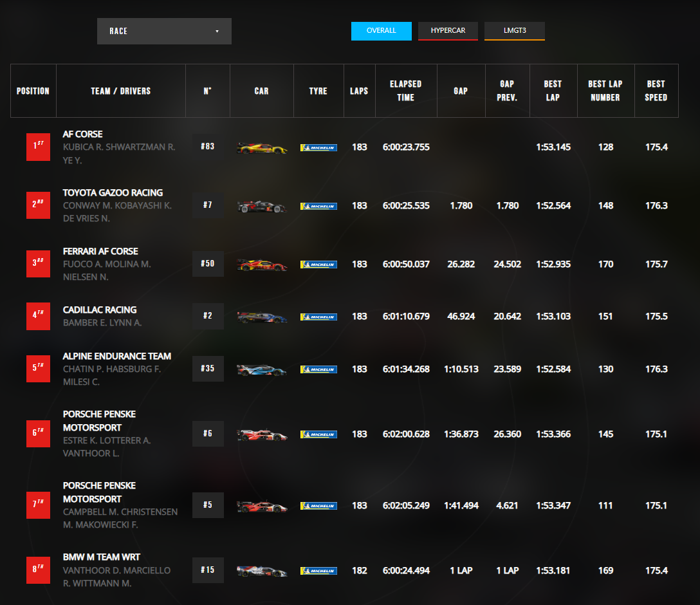The width and height of the screenshot is (700, 605).
Task: Click the #15 BMW car image
Action: (262, 571)
